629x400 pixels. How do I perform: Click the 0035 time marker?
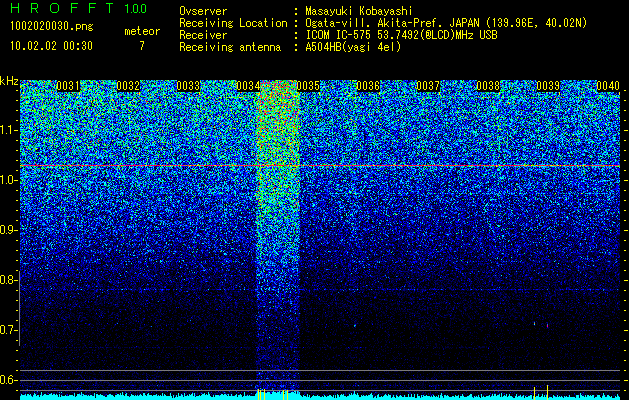308,86
